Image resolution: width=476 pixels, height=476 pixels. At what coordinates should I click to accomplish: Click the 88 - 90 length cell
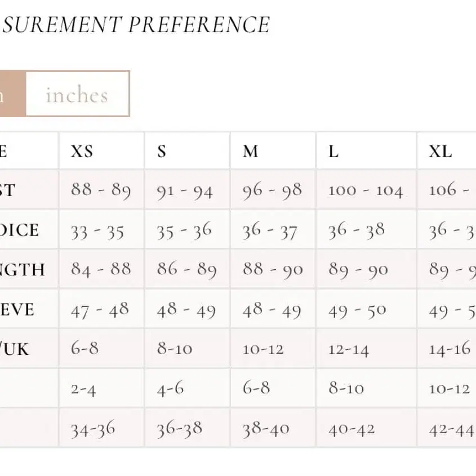(273, 269)
